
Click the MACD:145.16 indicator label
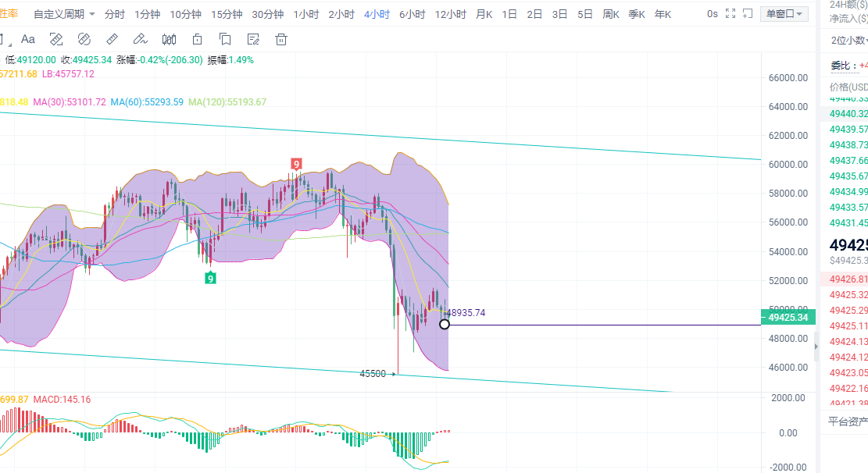(62, 400)
